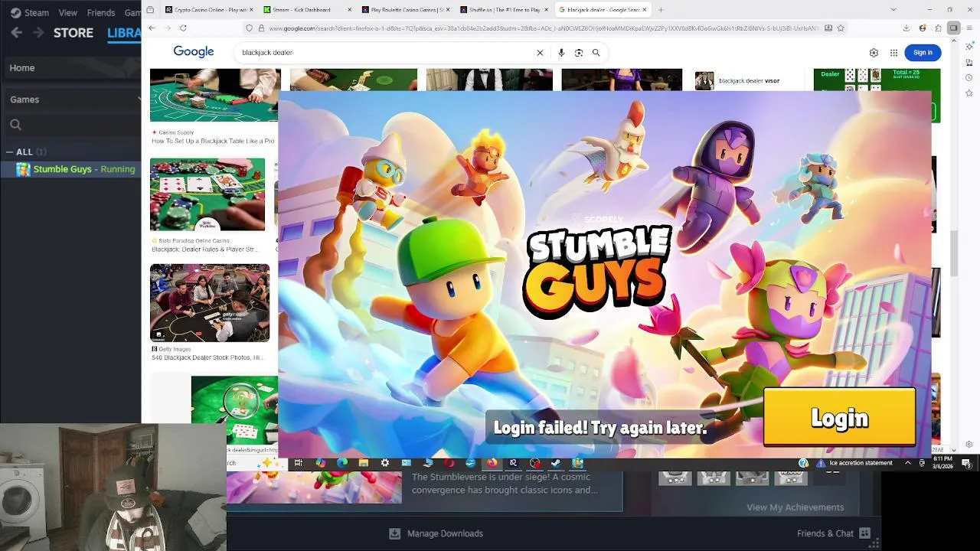
Task: Click the Firefox address bar URL
Action: point(544,28)
